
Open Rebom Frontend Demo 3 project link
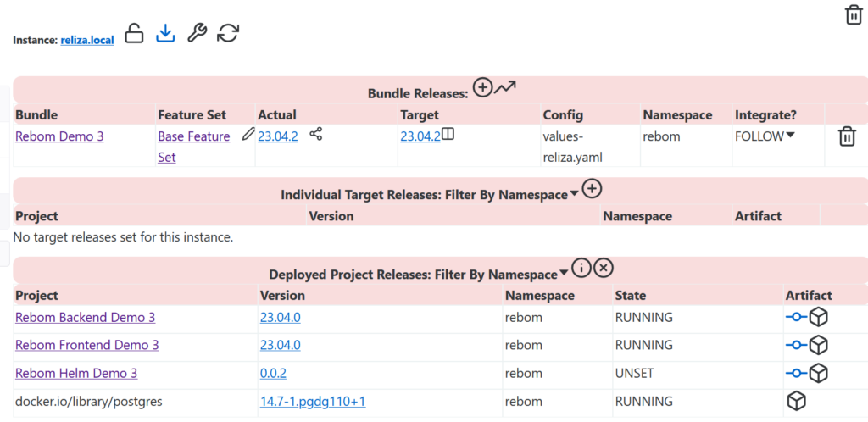pos(87,345)
